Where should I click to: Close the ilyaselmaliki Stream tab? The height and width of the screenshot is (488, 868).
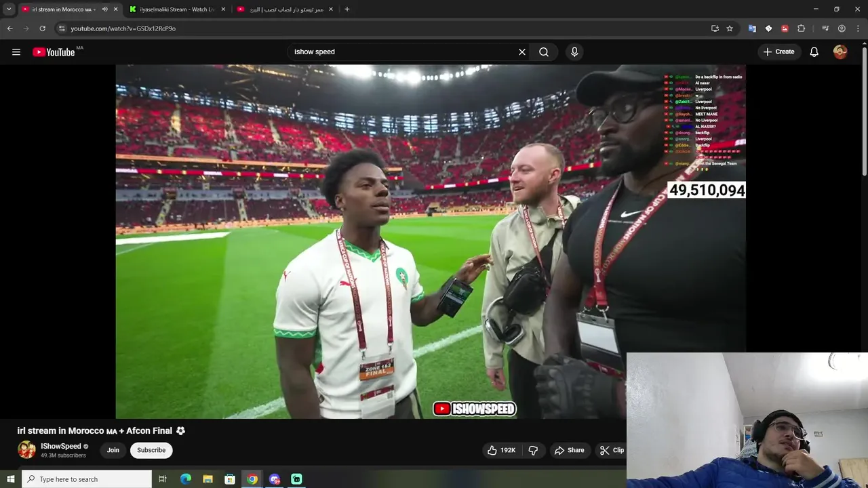(223, 9)
